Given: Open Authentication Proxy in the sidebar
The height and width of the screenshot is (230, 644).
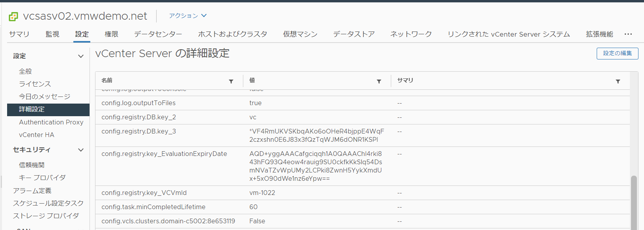Looking at the screenshot, I should point(51,122).
